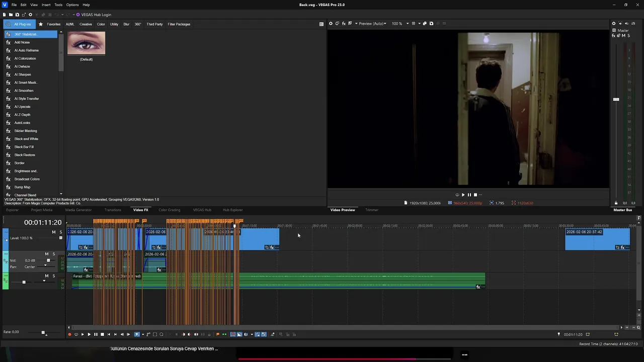Toggle preview overlays grid icon
The height and width of the screenshot is (362, 644).
(414, 24)
